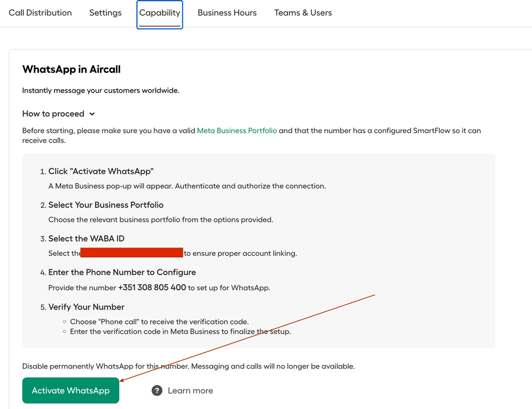Image resolution: width=532 pixels, height=409 pixels.
Task: Open the Meta Business Portfolio link
Action: [x=237, y=131]
